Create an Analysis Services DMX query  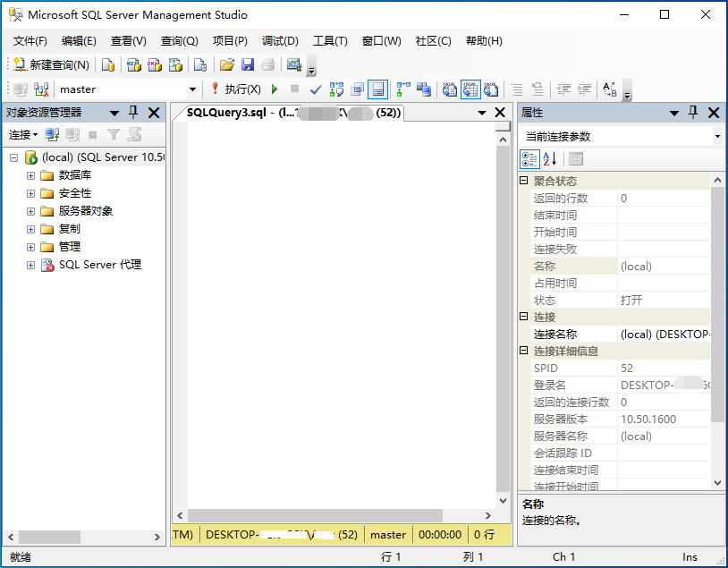point(154,64)
